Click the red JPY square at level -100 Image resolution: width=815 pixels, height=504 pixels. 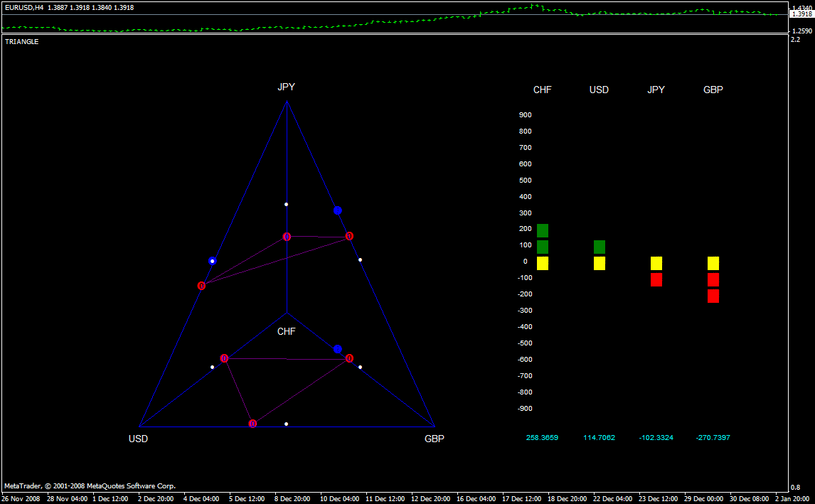pos(656,280)
